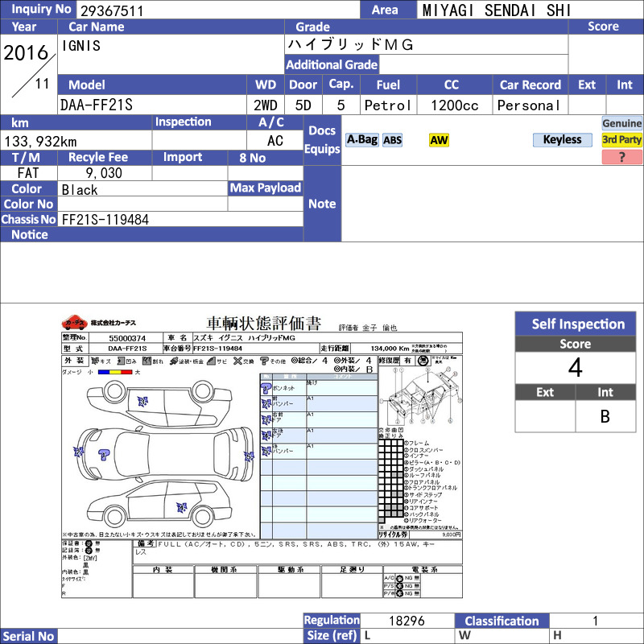
Task: Click the Keyless equipment badge
Action: pyautogui.click(x=561, y=140)
